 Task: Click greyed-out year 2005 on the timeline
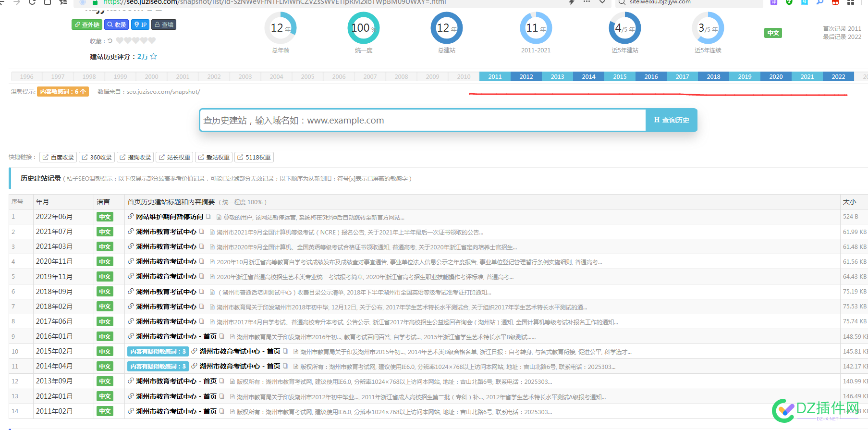pos(307,76)
